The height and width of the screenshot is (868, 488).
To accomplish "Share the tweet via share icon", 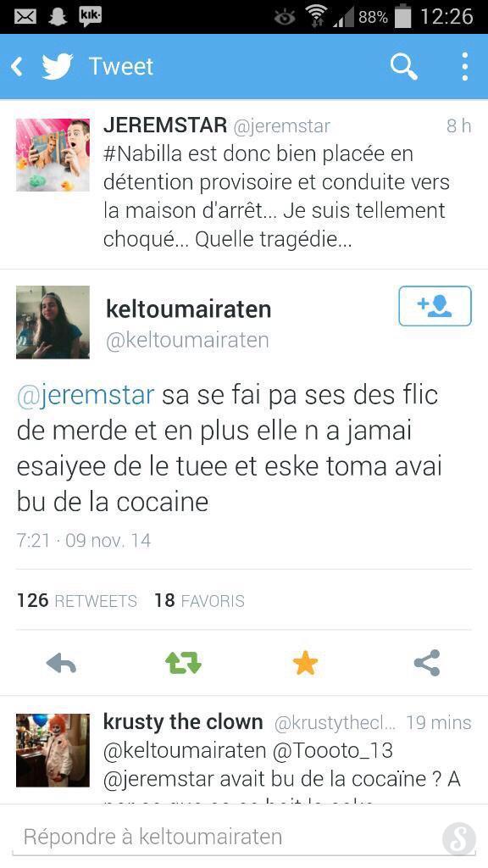I will coord(427,663).
